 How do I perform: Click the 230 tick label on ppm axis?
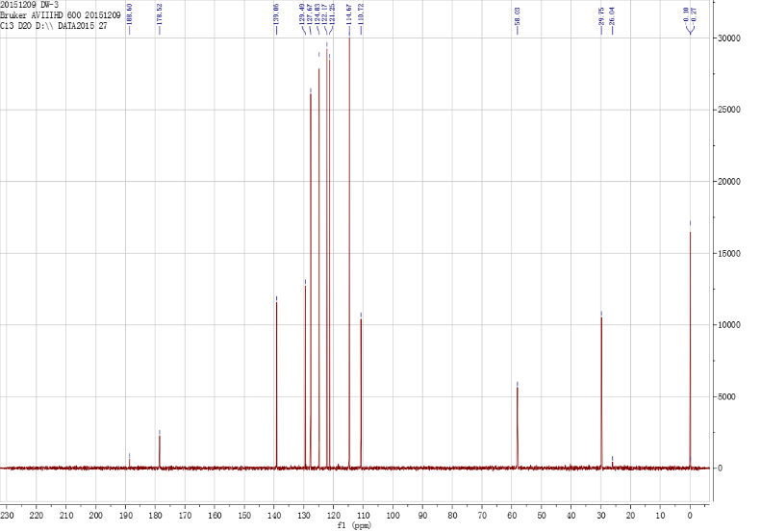point(7,515)
